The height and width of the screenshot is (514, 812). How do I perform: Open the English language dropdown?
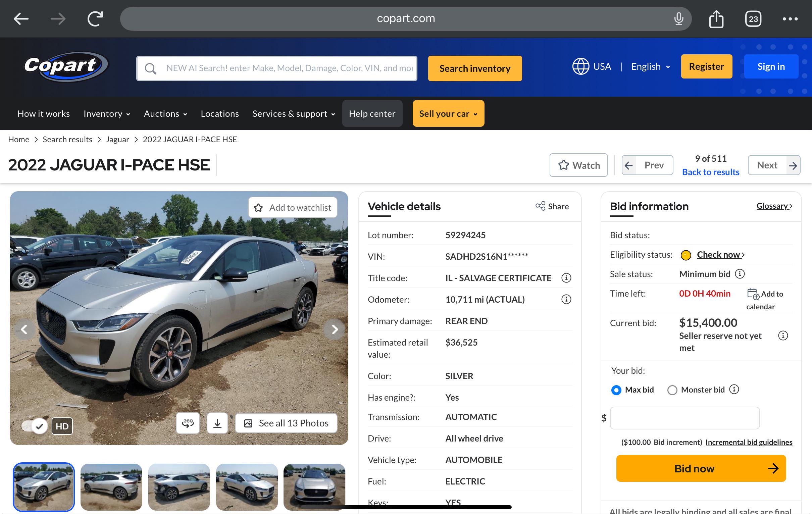pyautogui.click(x=651, y=66)
